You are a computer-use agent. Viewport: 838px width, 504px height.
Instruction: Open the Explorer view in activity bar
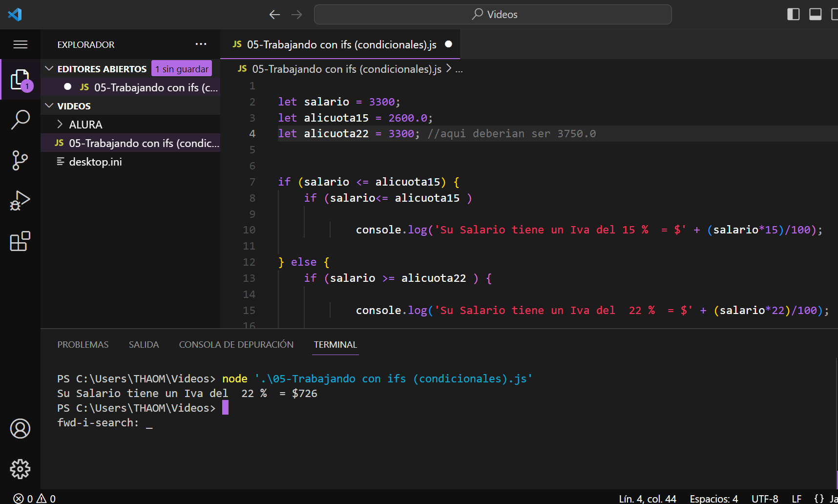[x=20, y=80]
